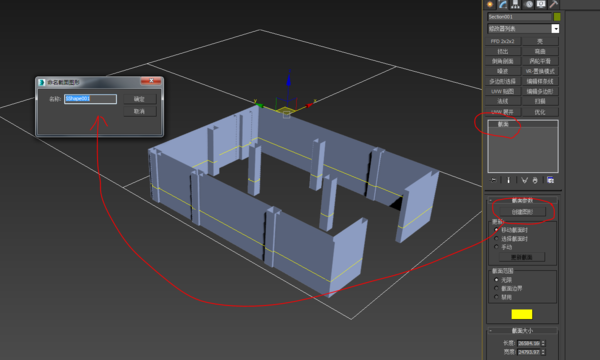Viewport: 600px width, 360px height.
Task: Select 截面边界 section extents radio
Action: click(497, 288)
